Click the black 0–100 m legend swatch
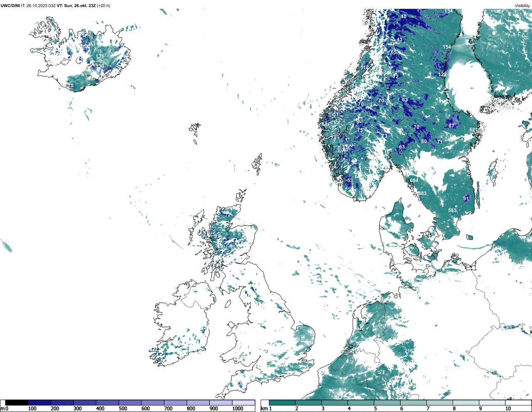Screen dimensions: 532x412 point(17,402)
